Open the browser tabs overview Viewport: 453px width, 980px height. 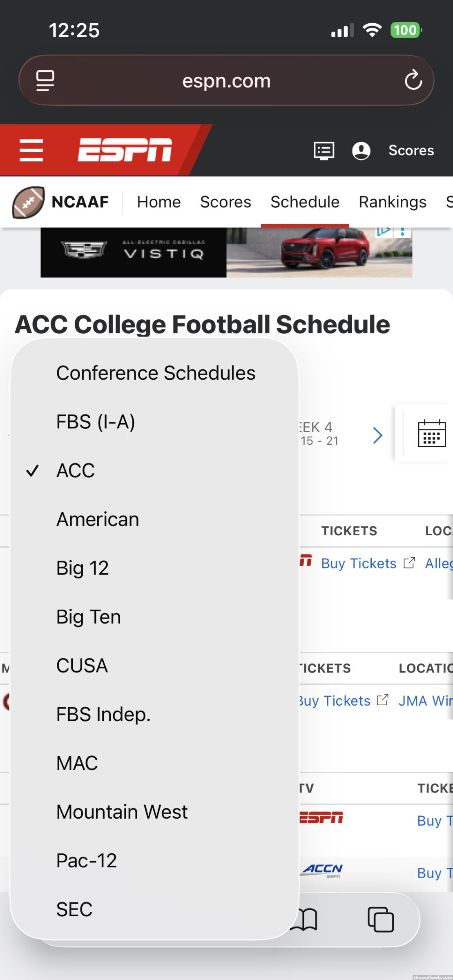[x=380, y=920]
